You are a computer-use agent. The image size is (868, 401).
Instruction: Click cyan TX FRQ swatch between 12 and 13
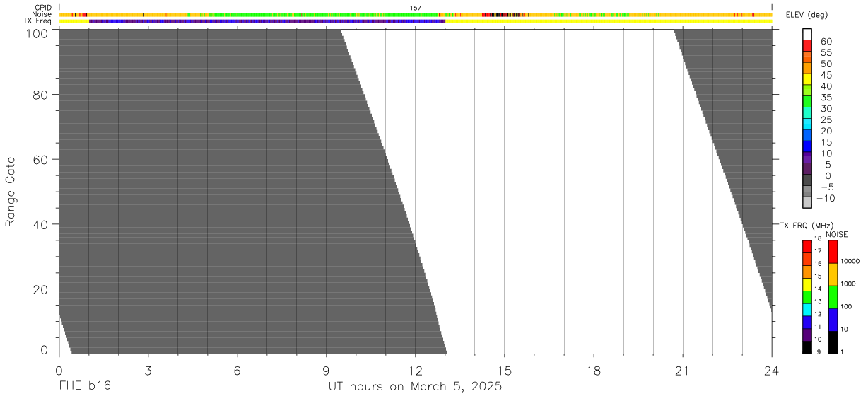coord(807,309)
